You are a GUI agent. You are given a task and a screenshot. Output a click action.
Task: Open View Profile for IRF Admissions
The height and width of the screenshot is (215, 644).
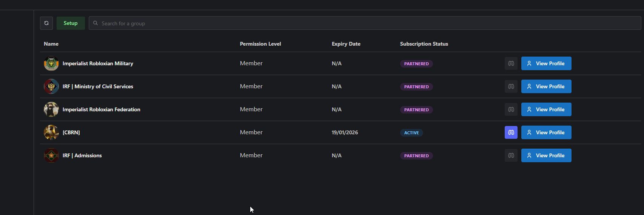coord(546,155)
